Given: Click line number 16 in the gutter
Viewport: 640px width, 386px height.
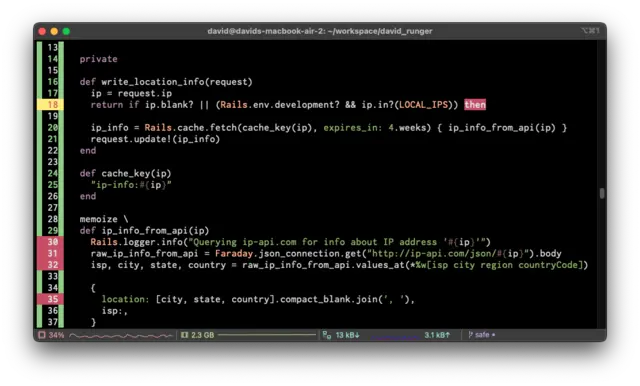Looking at the screenshot, I should coord(53,82).
